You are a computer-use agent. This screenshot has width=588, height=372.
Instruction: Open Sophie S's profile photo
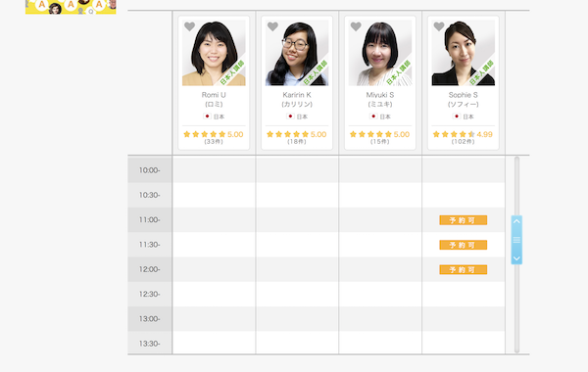[x=464, y=53]
